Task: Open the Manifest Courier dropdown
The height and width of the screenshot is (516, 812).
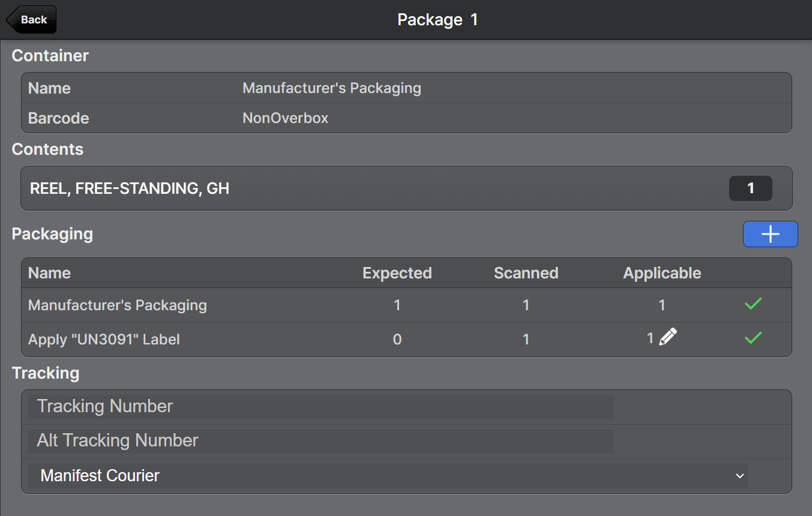Action: [387, 476]
